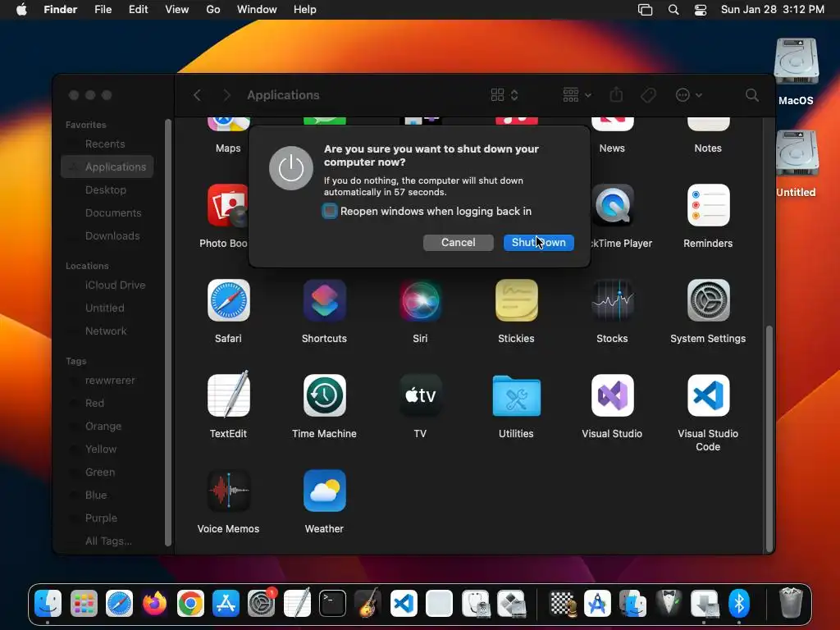The image size is (840, 630).
Task: Launch Time Machine app
Action: (324, 395)
